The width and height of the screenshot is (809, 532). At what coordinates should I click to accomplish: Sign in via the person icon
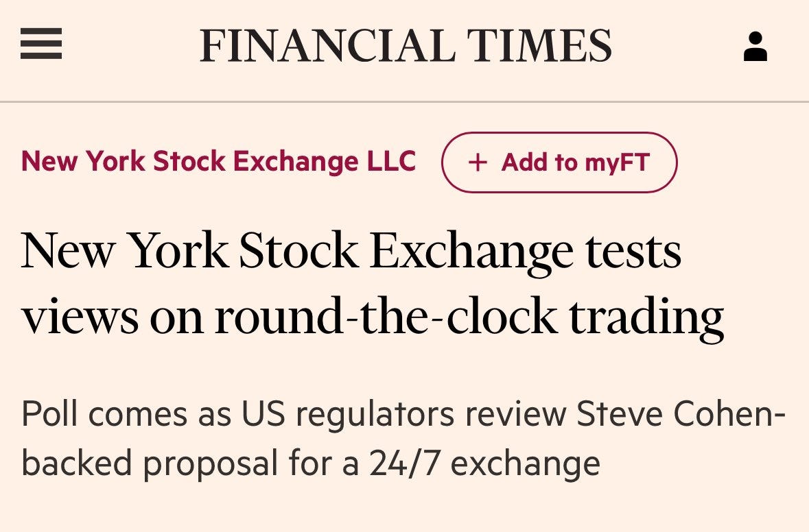(x=755, y=47)
